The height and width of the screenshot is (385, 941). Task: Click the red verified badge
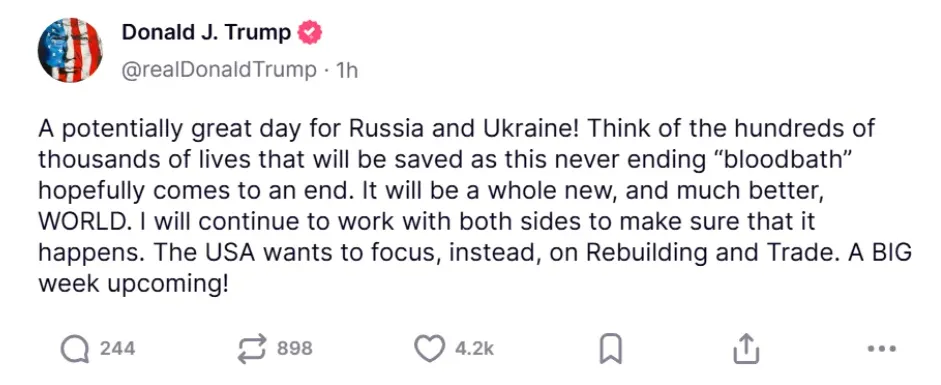click(310, 33)
